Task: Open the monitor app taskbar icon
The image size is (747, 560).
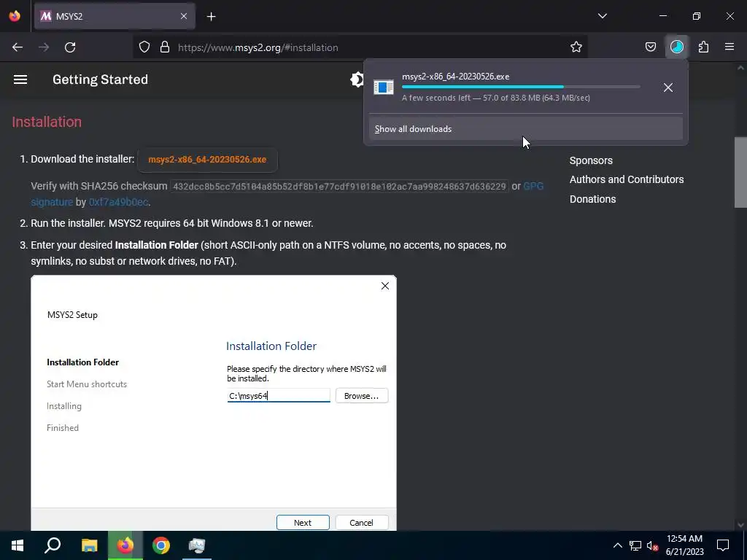Action: coord(197,545)
